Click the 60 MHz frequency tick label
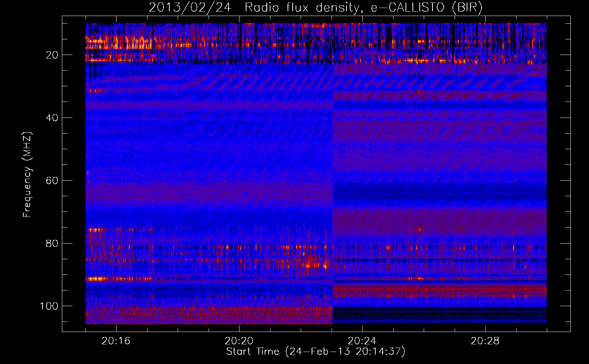Screen dimensions: 589x364 (52, 181)
